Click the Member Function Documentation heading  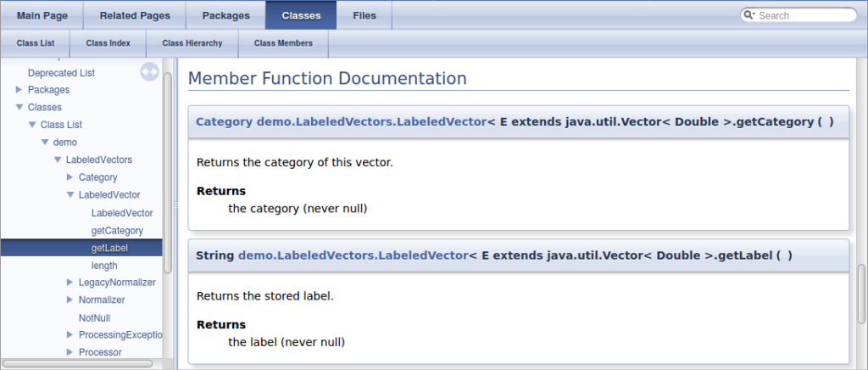click(327, 78)
